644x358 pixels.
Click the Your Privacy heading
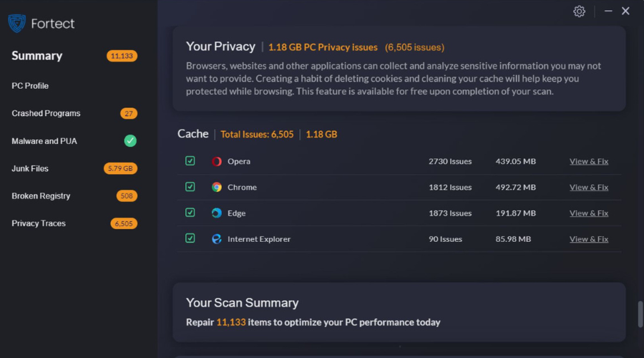[220, 47]
